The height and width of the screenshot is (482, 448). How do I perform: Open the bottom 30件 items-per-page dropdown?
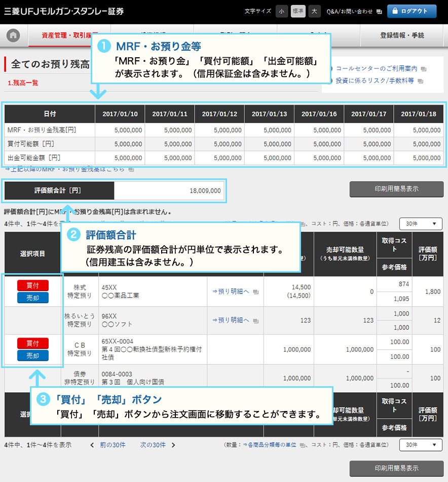click(x=420, y=445)
